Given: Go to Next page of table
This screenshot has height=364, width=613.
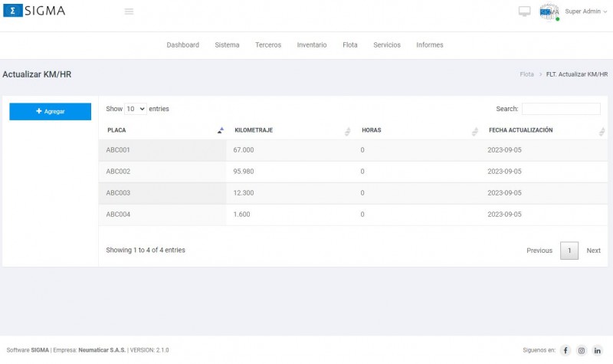Looking at the screenshot, I should tap(593, 251).
